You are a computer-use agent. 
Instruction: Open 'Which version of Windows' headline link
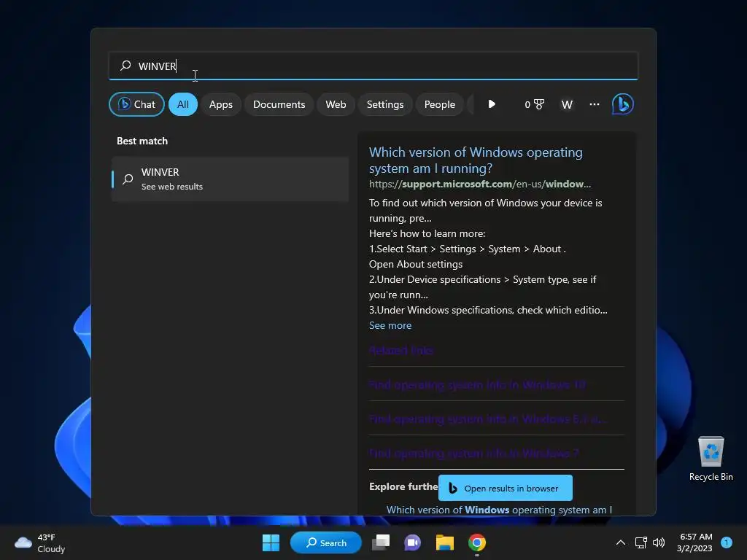pos(476,160)
